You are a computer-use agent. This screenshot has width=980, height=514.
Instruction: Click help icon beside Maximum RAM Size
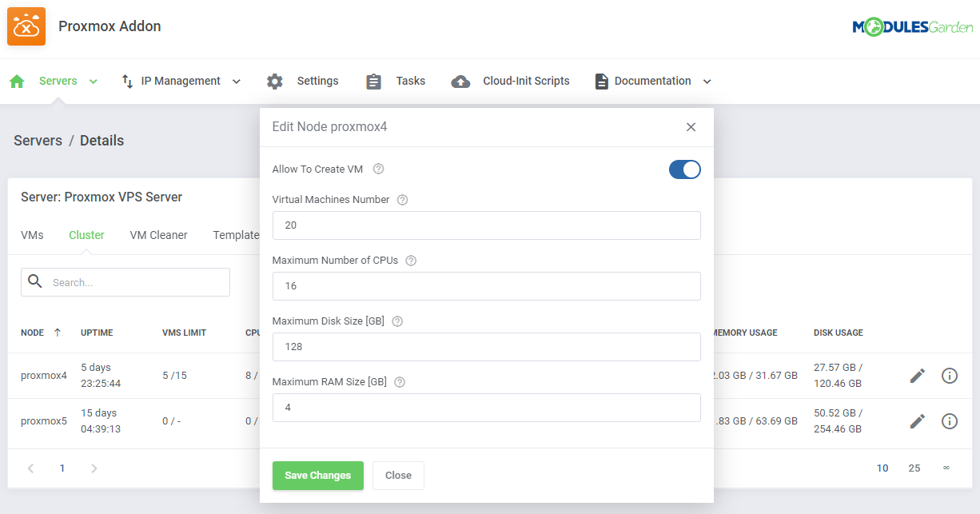coord(400,382)
